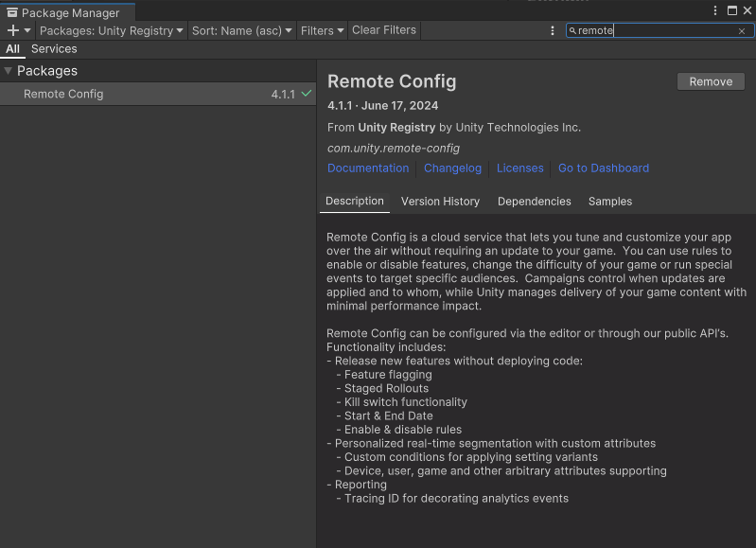The width and height of the screenshot is (756, 548).
Task: Open the Sort: Name (asc) dropdown
Action: [242, 30]
